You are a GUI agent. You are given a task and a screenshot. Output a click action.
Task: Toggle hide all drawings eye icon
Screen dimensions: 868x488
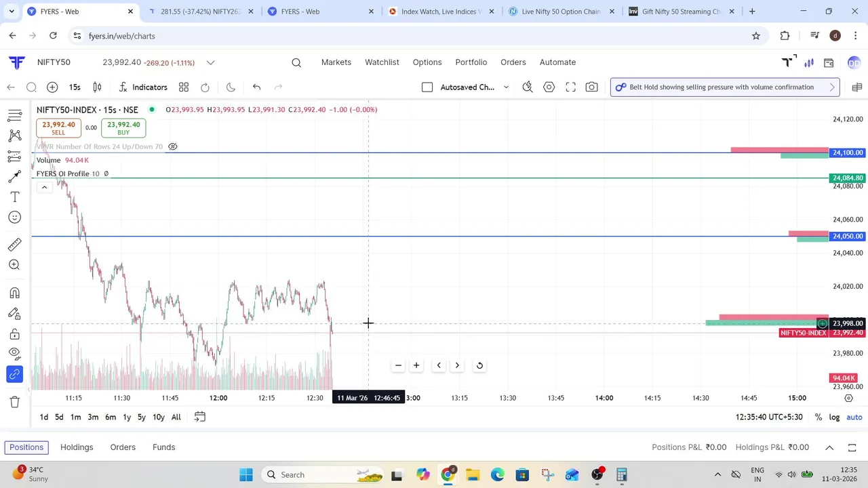[14, 353]
